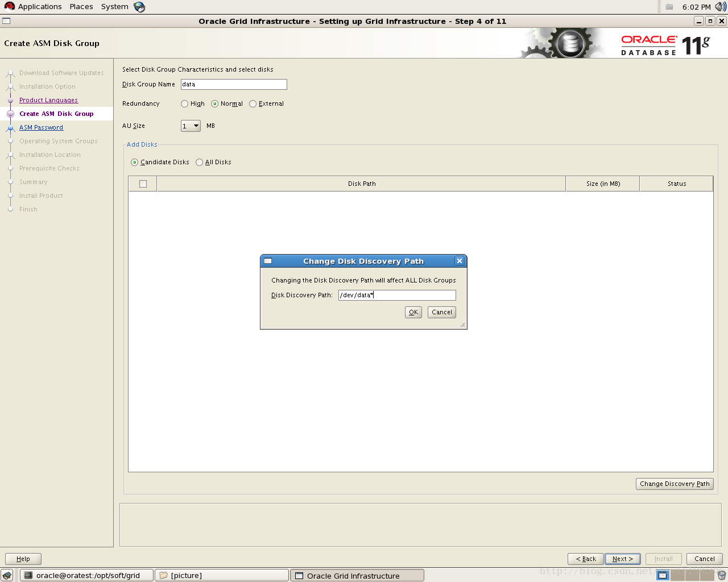The image size is (728, 582).
Task: Choose Candidate Disks radio option
Action: tap(134, 162)
